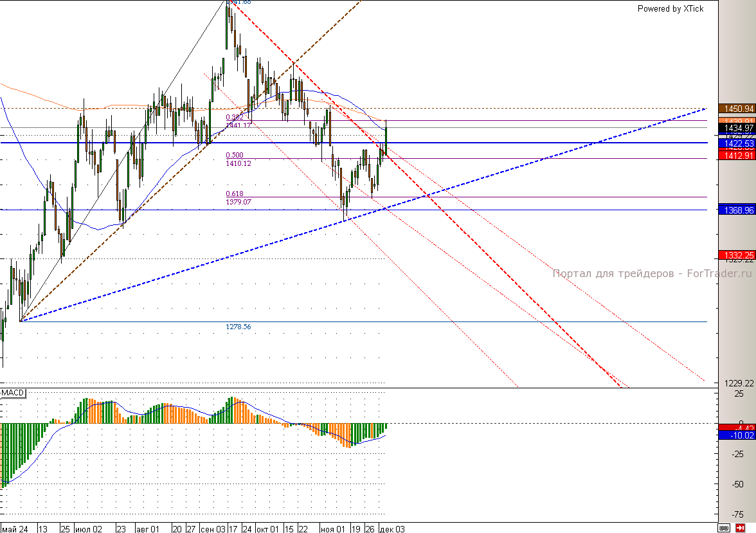Click the 0.618 Fibonacci level label
Image resolution: width=756 pixels, height=533 pixels.
click(235, 194)
